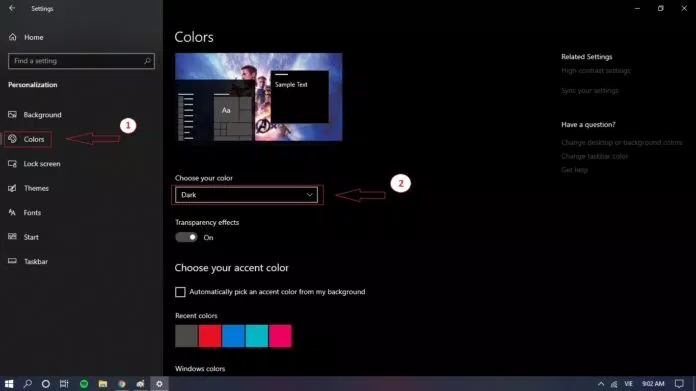Open Lock screen settings
Viewport: 696px width, 391px height.
[x=42, y=163]
